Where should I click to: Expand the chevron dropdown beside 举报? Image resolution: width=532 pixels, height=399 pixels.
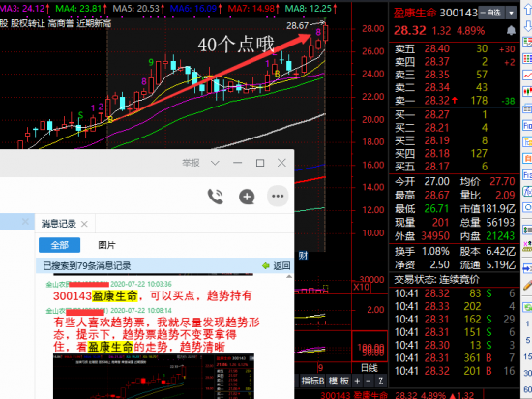[x=215, y=163]
